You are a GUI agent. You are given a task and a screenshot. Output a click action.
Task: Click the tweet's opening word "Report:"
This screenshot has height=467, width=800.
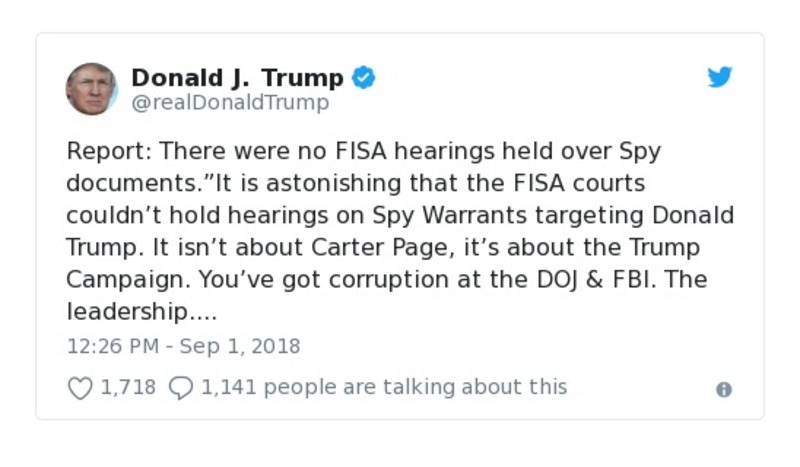pos(109,152)
